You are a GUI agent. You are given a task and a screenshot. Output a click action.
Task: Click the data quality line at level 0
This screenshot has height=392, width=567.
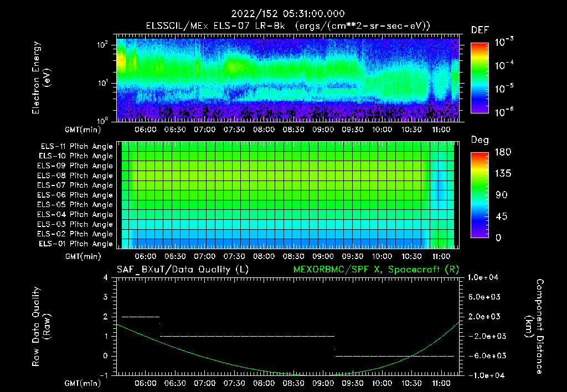pos(395,356)
